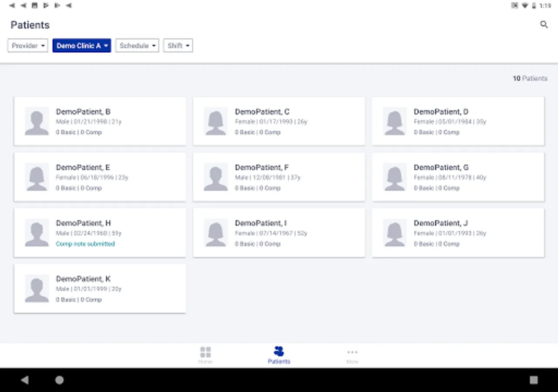The width and height of the screenshot is (558, 392).
Task: Click DemoPatient, D avatar
Action: point(395,122)
